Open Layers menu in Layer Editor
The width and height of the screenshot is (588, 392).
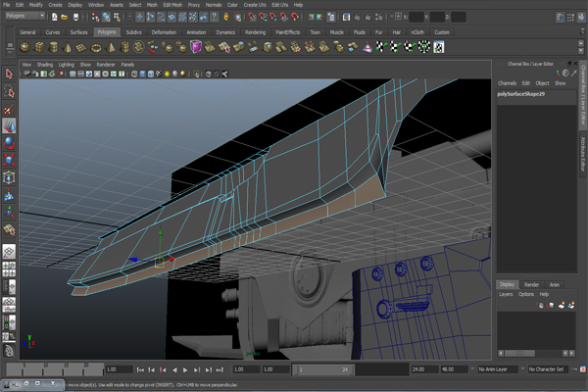click(506, 294)
